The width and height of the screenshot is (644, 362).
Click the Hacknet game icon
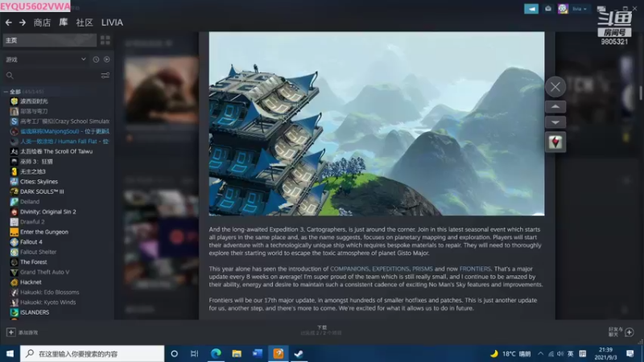14,282
